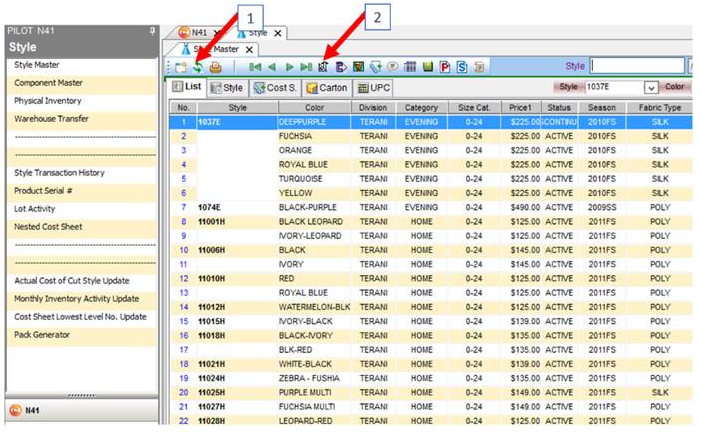Close the Style Master tab
The image size is (701, 433).
tap(249, 50)
